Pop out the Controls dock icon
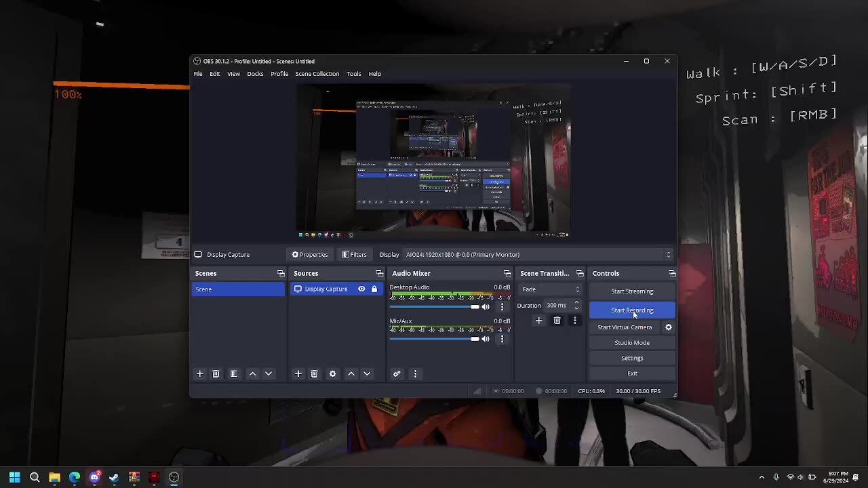This screenshot has height=488, width=868. 671,273
